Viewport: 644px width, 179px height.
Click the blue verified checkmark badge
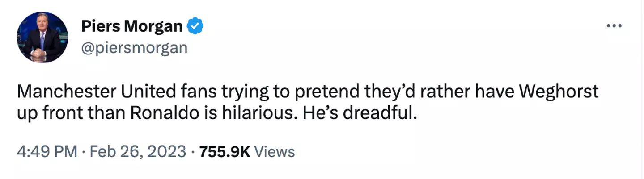(x=195, y=27)
